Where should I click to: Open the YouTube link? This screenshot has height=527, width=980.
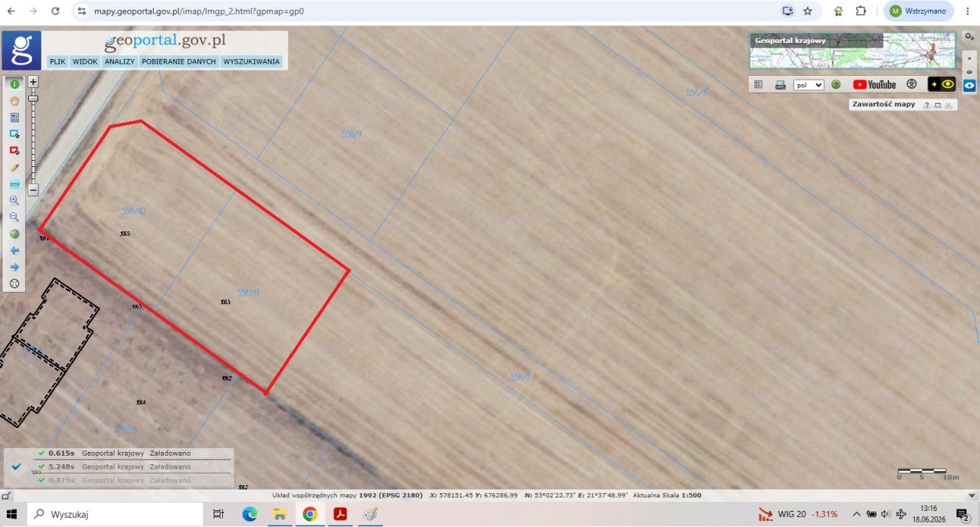874,85
